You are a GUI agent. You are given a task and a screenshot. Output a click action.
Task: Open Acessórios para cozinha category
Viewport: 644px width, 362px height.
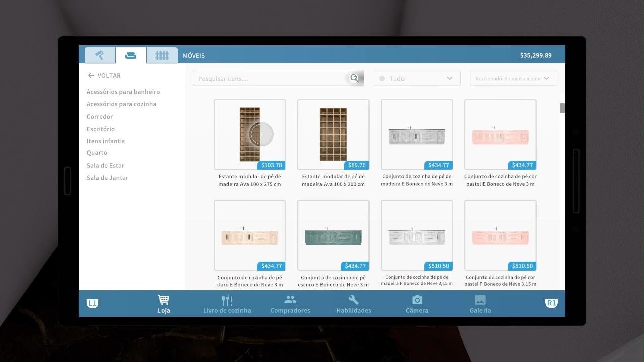pos(121,104)
